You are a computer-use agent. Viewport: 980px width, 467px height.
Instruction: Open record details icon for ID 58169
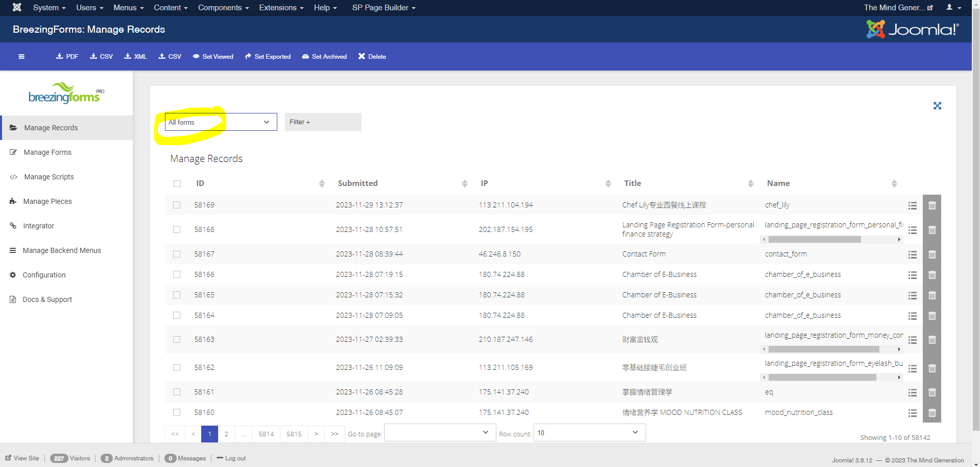pyautogui.click(x=913, y=205)
